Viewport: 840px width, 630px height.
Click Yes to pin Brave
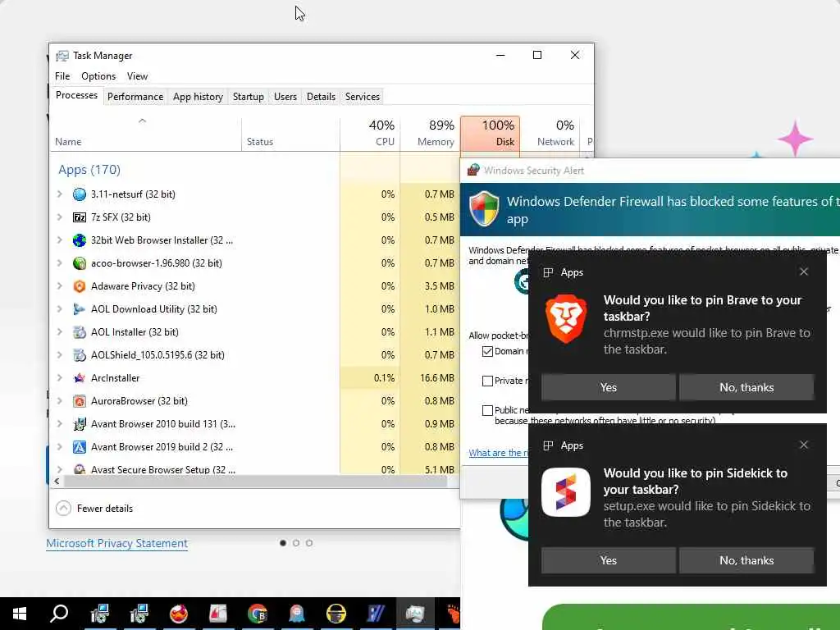click(608, 387)
